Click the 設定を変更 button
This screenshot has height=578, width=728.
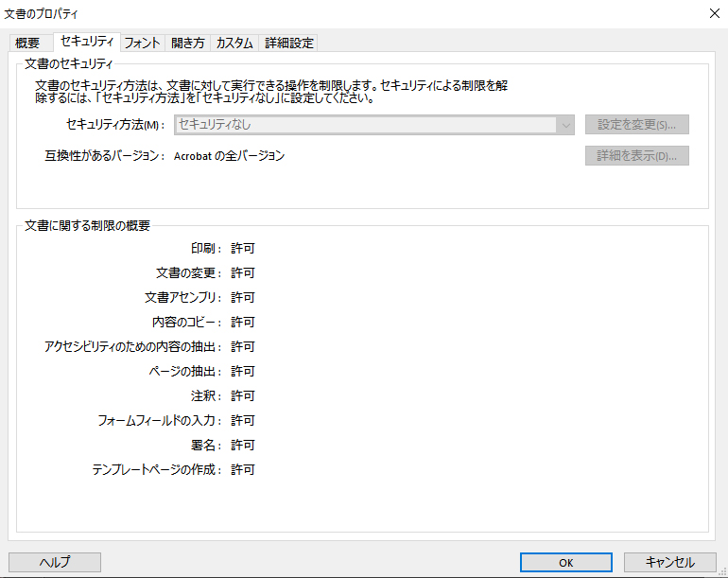(x=636, y=125)
